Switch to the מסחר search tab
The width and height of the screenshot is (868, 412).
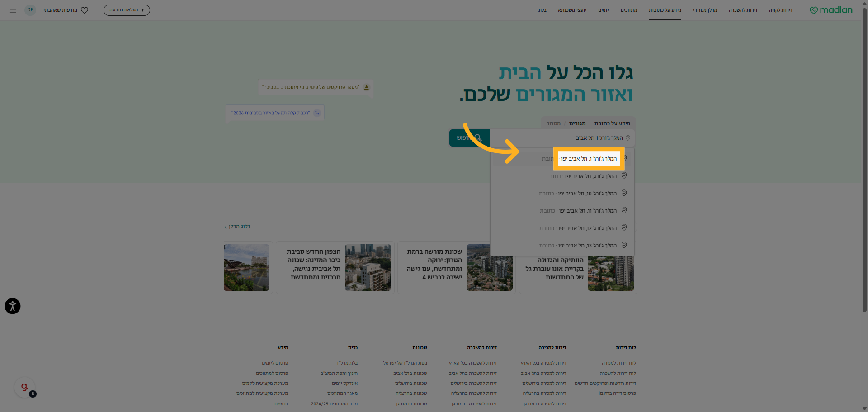click(x=552, y=123)
